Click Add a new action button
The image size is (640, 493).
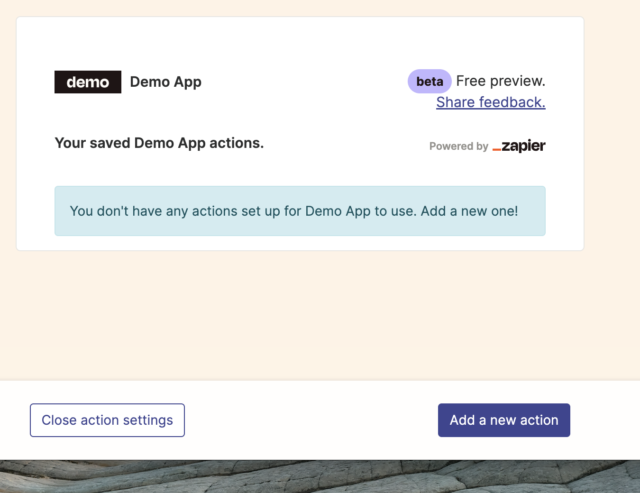point(504,420)
